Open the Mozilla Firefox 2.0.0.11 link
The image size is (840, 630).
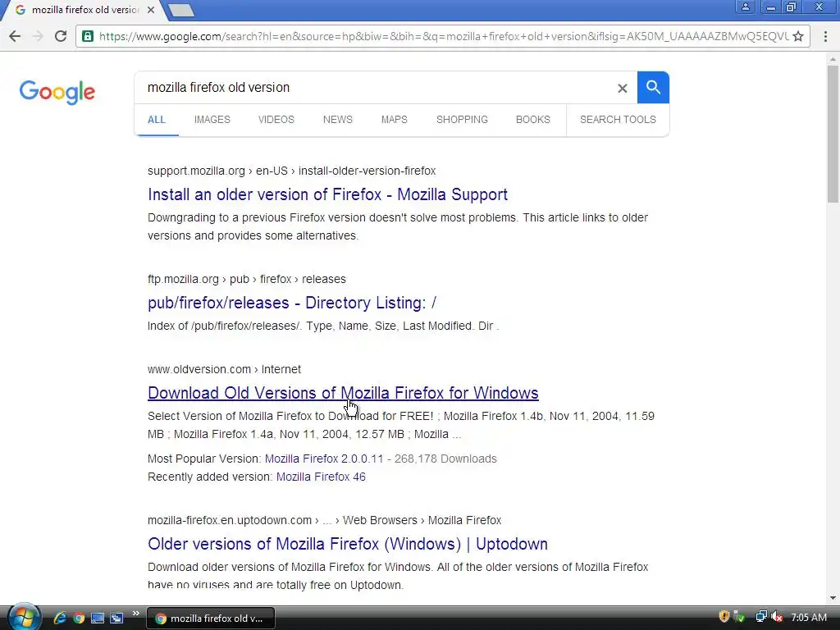pos(324,459)
